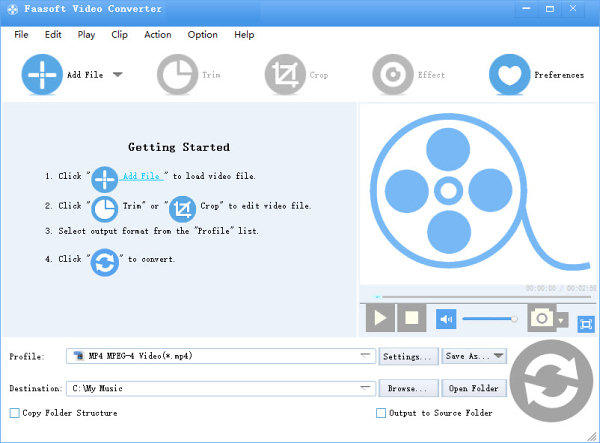The image size is (600, 443).
Task: Click the Browse... button
Action: coord(408,388)
